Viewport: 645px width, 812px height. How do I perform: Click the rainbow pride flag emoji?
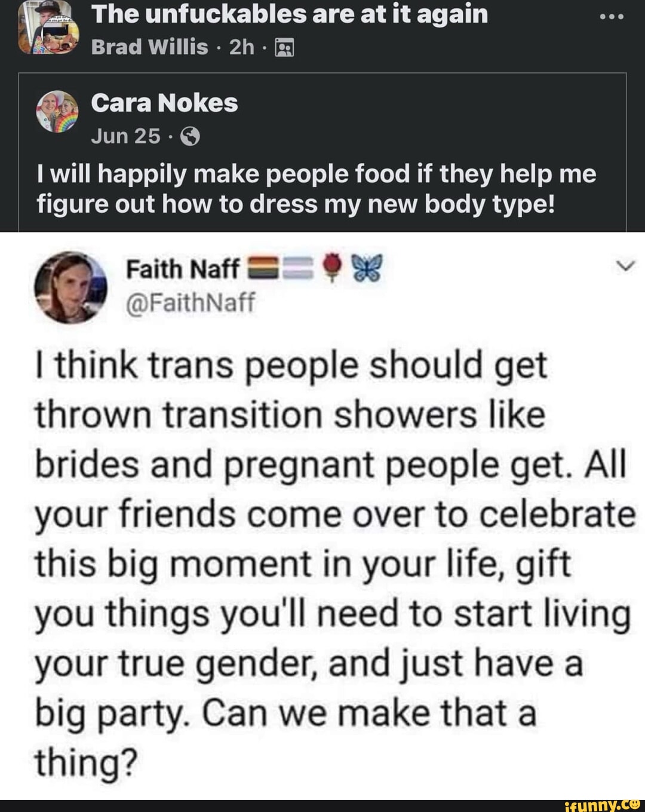(x=258, y=269)
